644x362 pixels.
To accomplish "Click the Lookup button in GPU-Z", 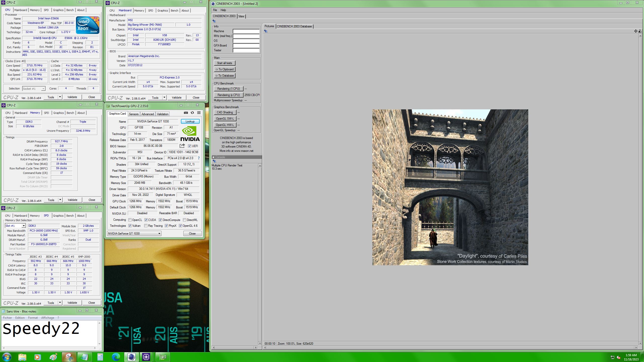I will pyautogui.click(x=190, y=121).
